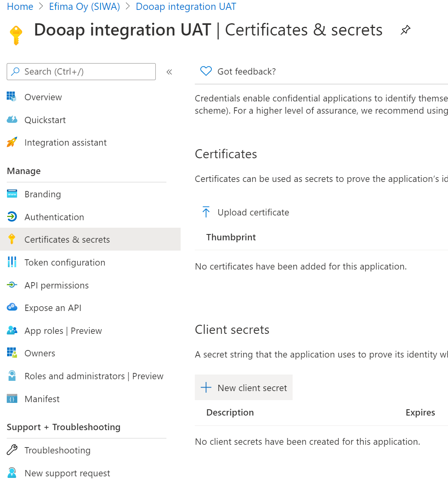The width and height of the screenshot is (448, 485).
Task: Open Token configuration
Action: coord(90,262)
